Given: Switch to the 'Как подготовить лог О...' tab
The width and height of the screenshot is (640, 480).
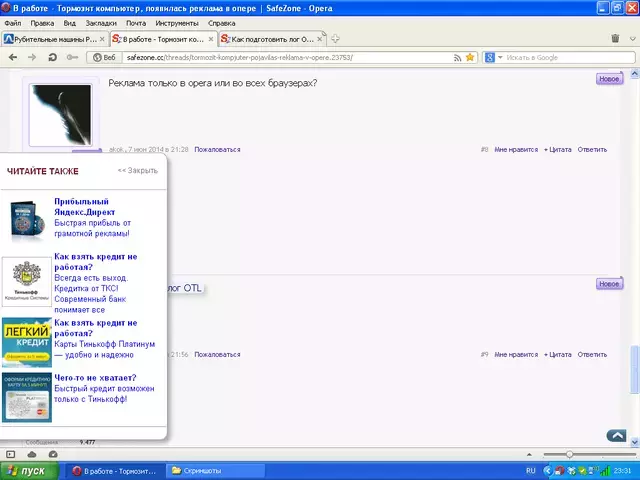Looking at the screenshot, I should coord(272,39).
